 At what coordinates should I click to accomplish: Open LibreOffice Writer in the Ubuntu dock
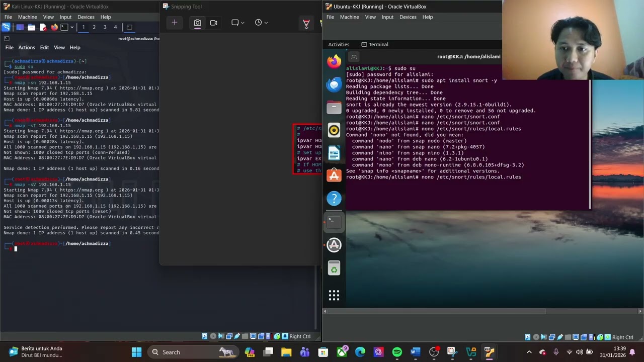tap(334, 153)
